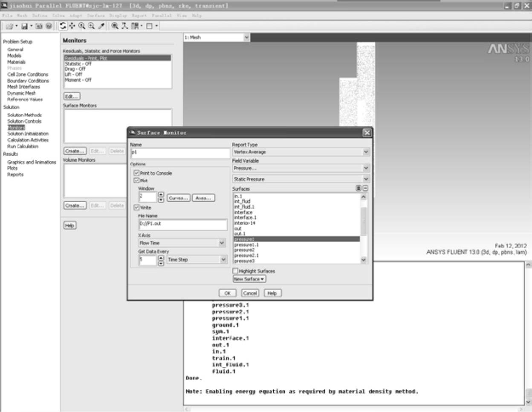Open the Display menu
The width and height of the screenshot is (532, 412).
[118, 15]
